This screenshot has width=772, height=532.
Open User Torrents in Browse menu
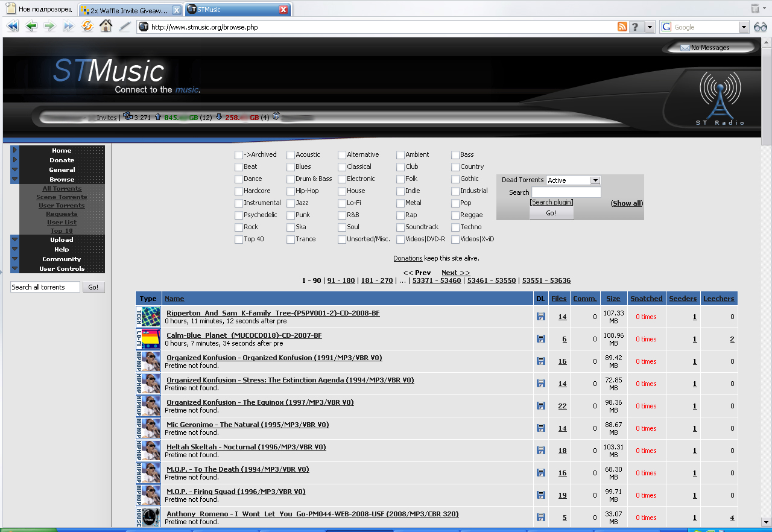(x=62, y=206)
